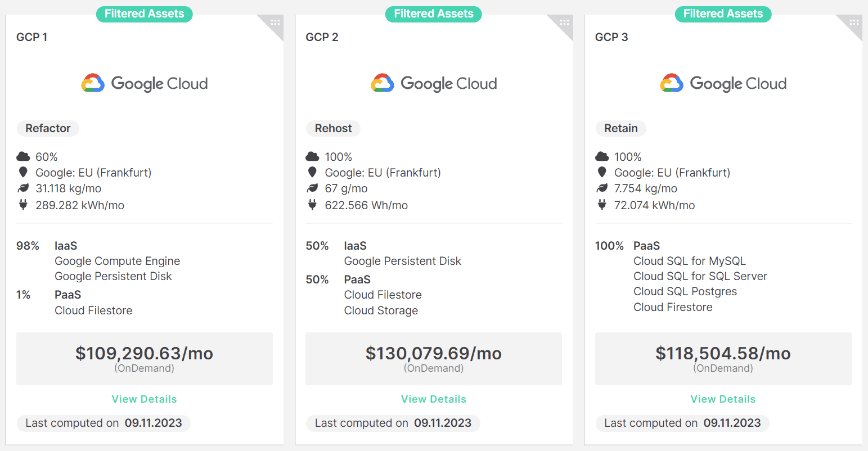The width and height of the screenshot is (868, 451).
Task: Open View Details for GCP 3
Action: click(723, 399)
